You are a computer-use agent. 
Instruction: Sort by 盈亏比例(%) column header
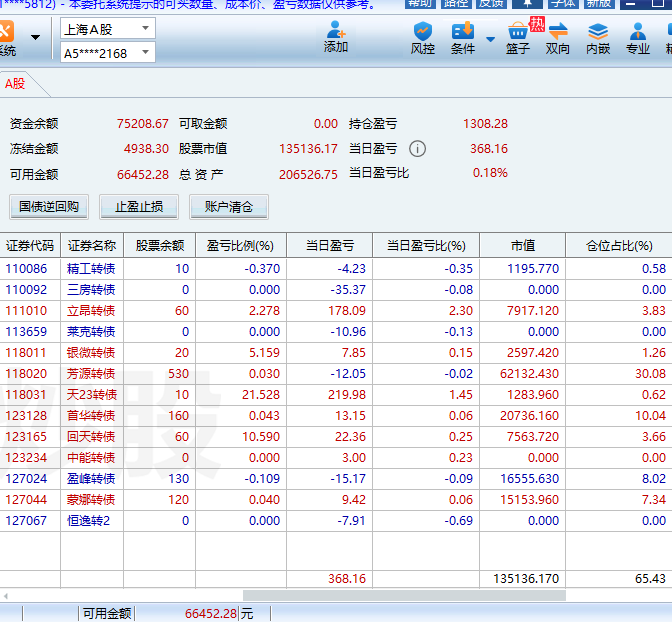[x=240, y=245]
